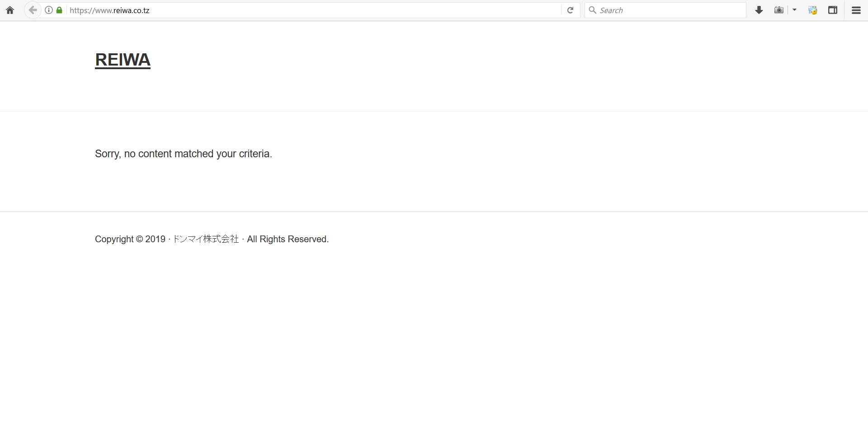Reload the current page
Viewport: 868px width, 447px height.
pos(571,10)
